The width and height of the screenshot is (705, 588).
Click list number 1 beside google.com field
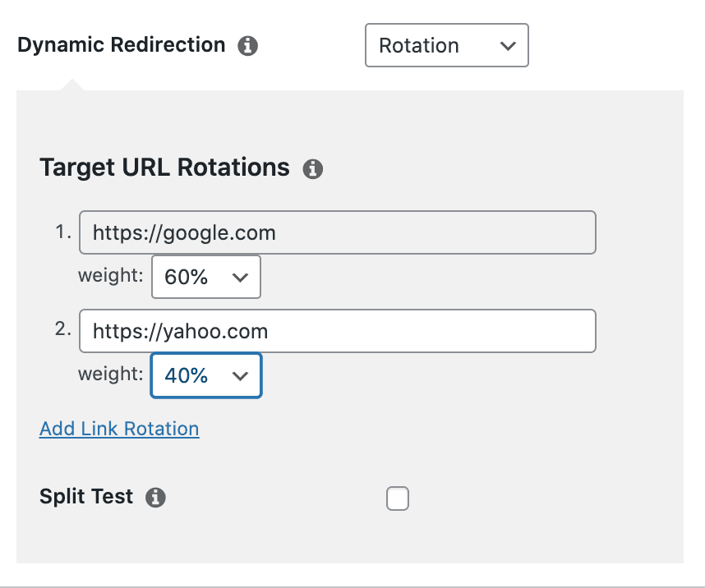[62, 232]
